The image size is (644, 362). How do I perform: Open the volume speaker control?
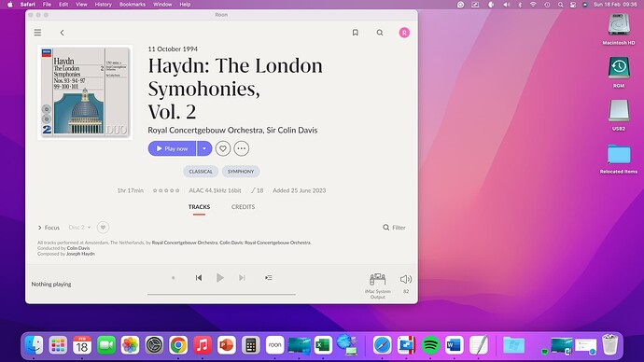[x=406, y=280]
